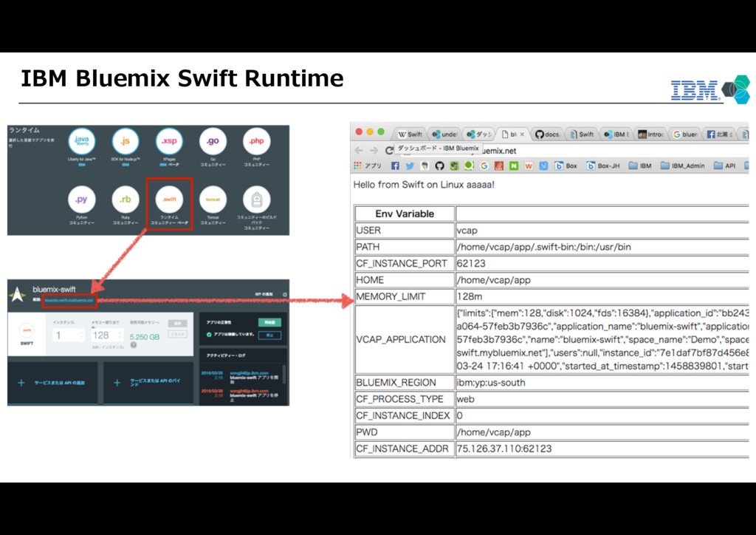
Task: Click the Hello from Swift on Linux text
Action: [424, 185]
